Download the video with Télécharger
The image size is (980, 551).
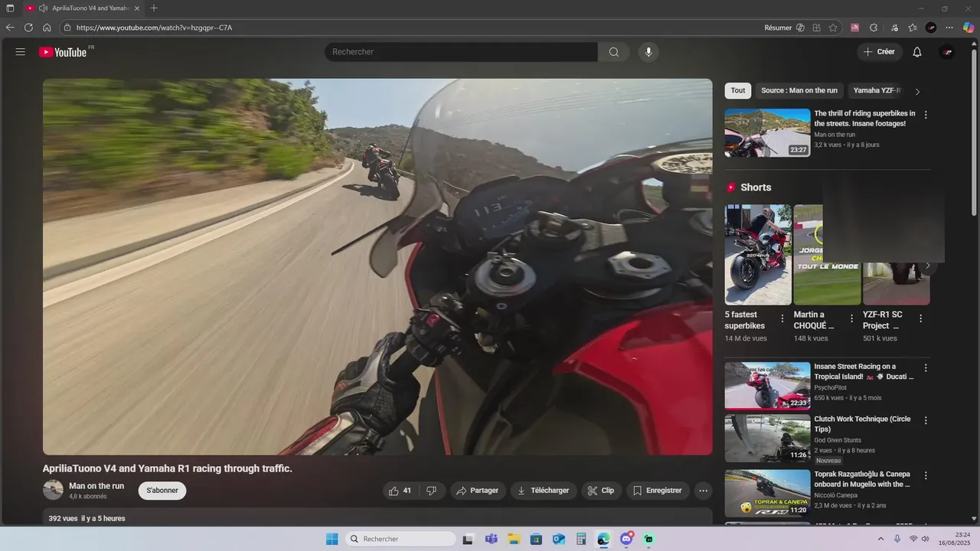544,491
